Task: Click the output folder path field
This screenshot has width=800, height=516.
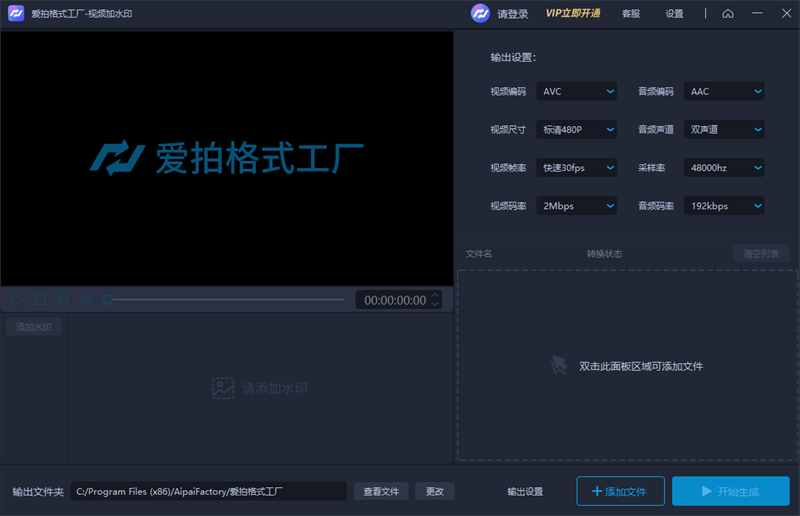Action: pyautogui.click(x=208, y=492)
